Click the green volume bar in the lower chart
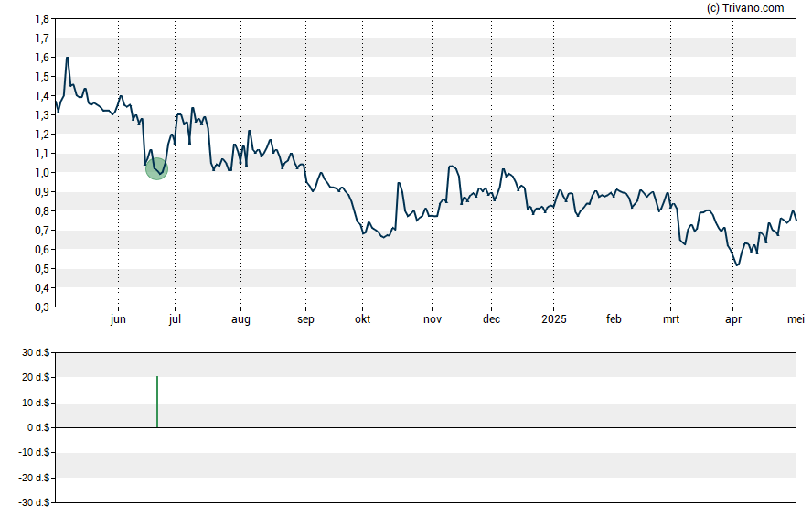This screenshot has width=812, height=517. point(157,402)
